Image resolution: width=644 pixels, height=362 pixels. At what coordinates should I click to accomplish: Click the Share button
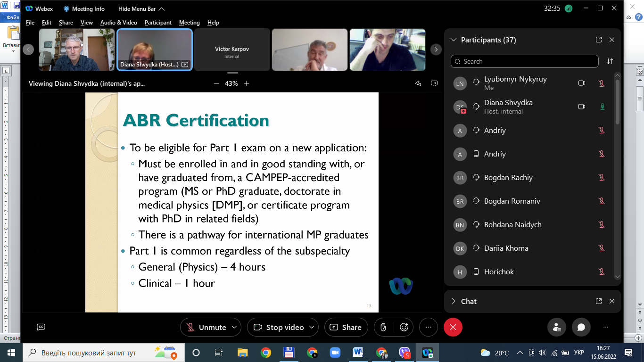pos(346,327)
